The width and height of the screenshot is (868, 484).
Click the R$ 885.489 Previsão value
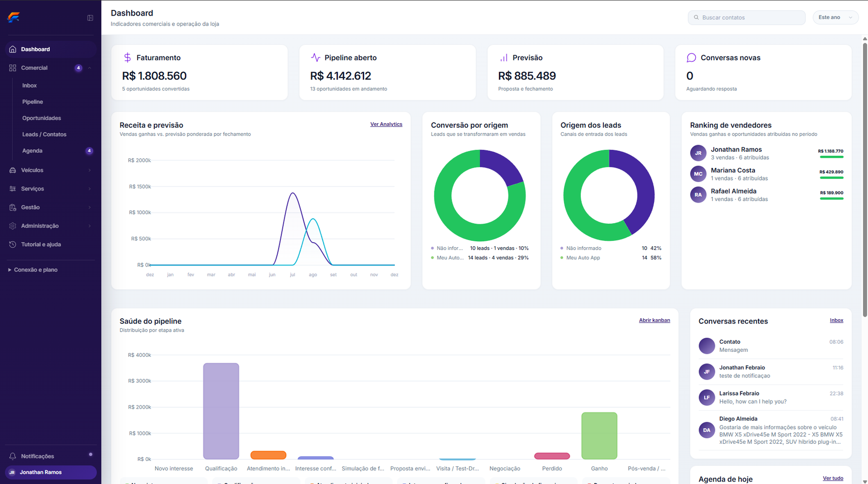point(527,76)
